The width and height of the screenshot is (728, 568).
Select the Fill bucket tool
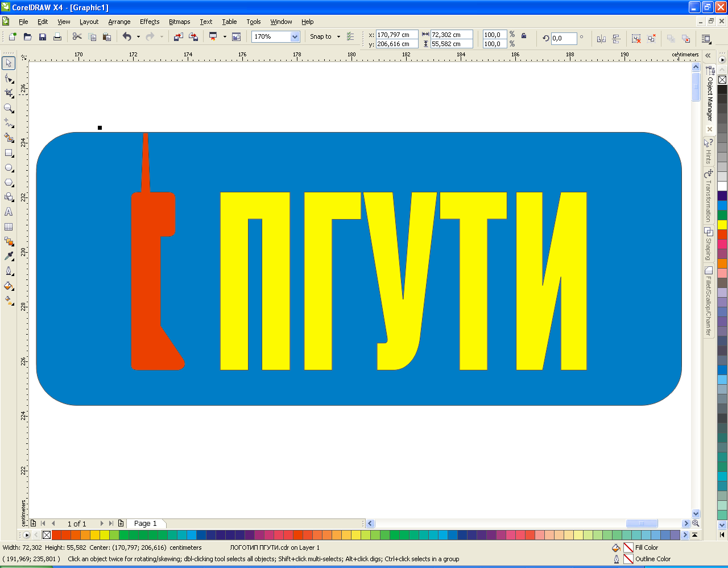[9, 286]
